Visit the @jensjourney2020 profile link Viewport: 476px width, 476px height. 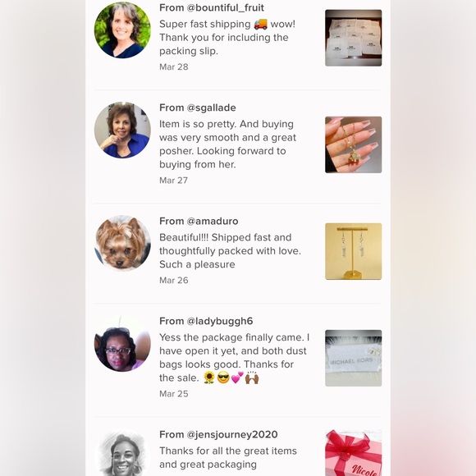232,435
